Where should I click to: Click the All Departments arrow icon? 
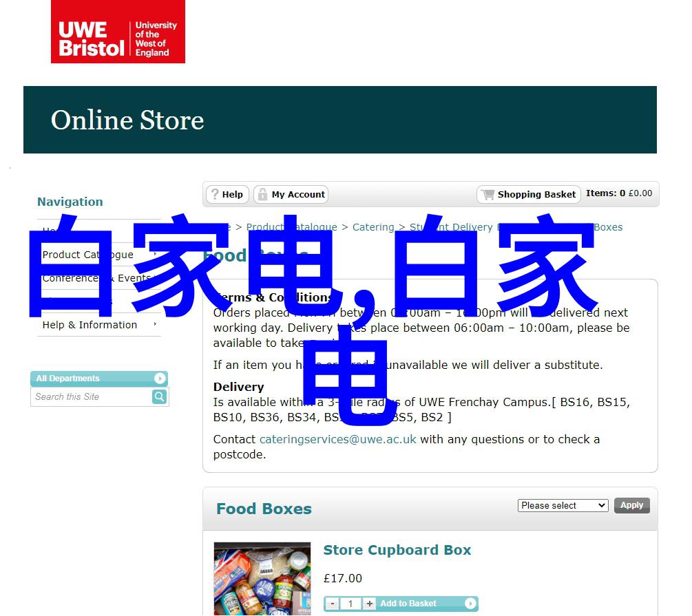(160, 379)
